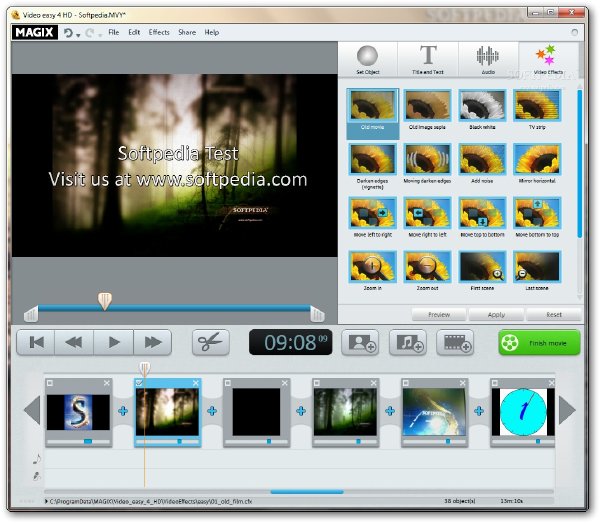Click the timeline's left scroll arrow

pos(32,411)
